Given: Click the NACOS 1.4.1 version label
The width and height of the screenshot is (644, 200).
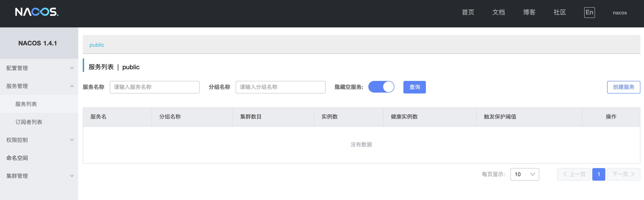Looking at the screenshot, I should [38, 43].
